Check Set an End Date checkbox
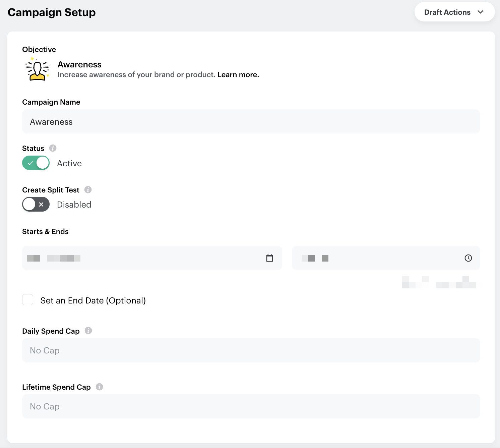Viewport: 500px width, 448px height. [x=28, y=300]
